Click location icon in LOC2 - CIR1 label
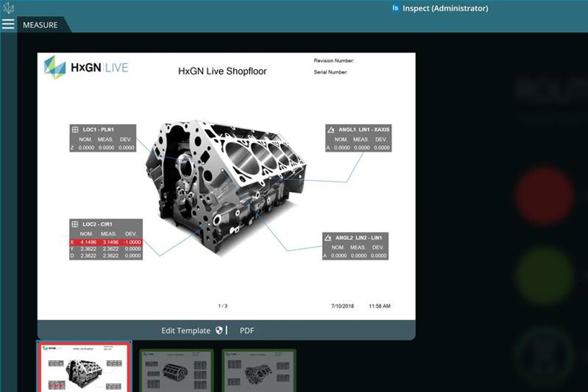Screen dimensions: 588x392 [75, 224]
